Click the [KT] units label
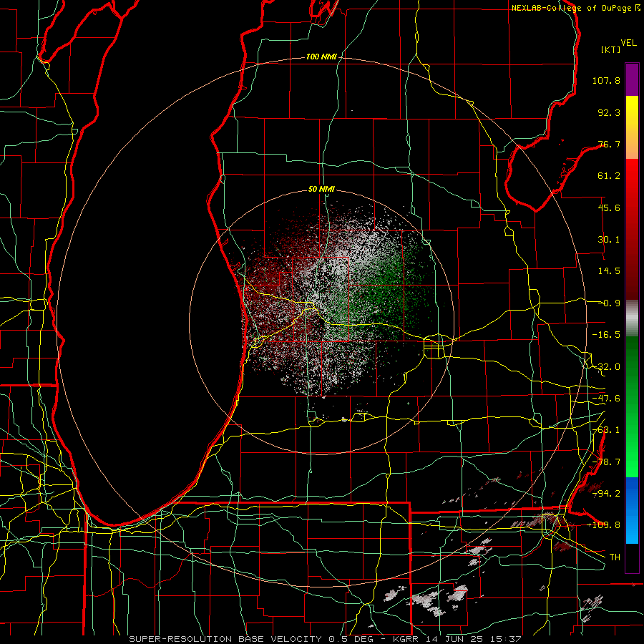The image size is (644, 644). click(611, 49)
